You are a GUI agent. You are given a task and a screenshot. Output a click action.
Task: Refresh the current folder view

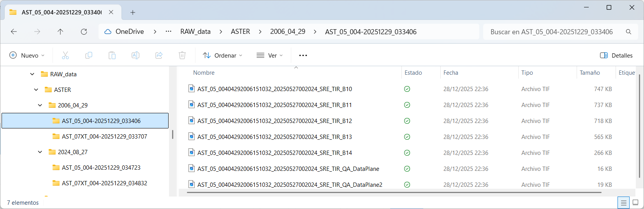coord(84,32)
